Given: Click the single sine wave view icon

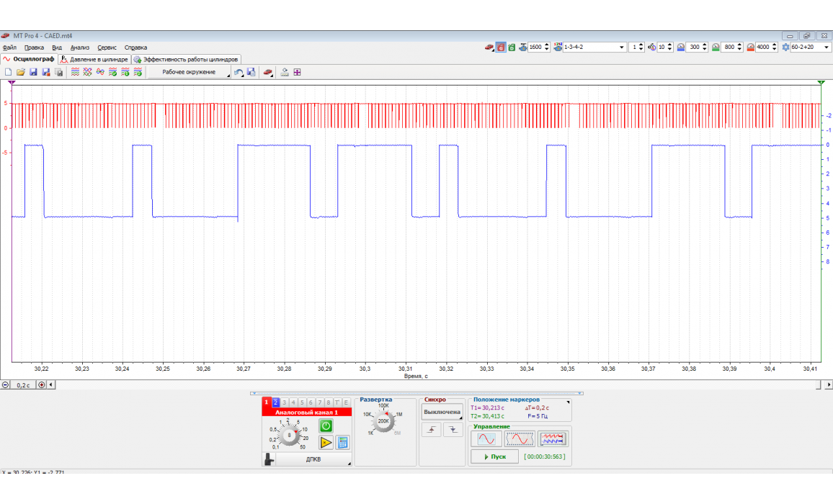Looking at the screenshot, I should click(x=486, y=438).
